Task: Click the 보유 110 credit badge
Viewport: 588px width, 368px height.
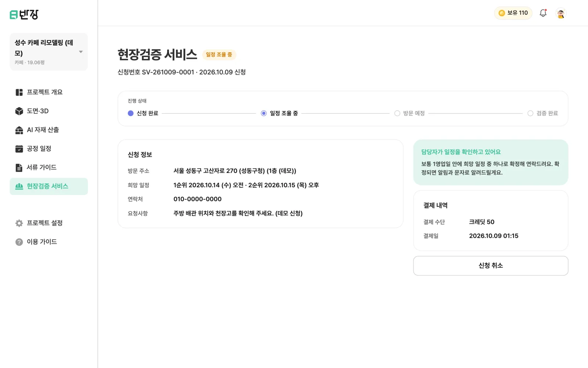Action: [x=513, y=13]
